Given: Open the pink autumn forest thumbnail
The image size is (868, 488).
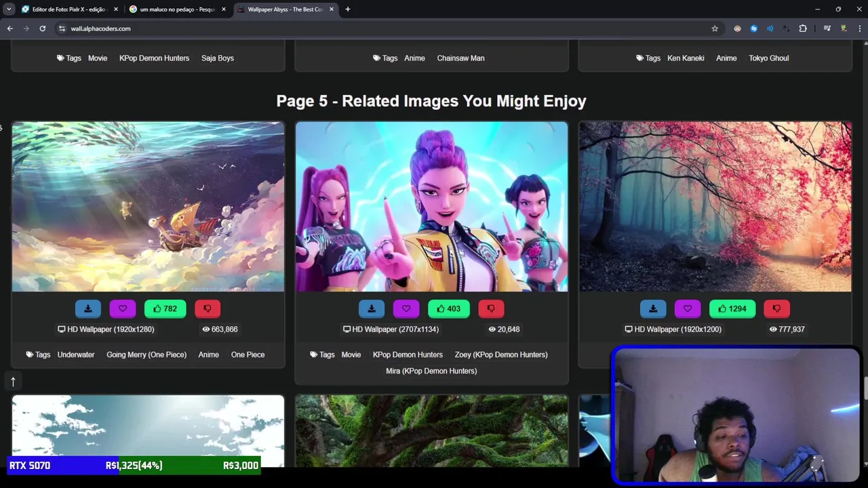Looking at the screenshot, I should 715,207.
